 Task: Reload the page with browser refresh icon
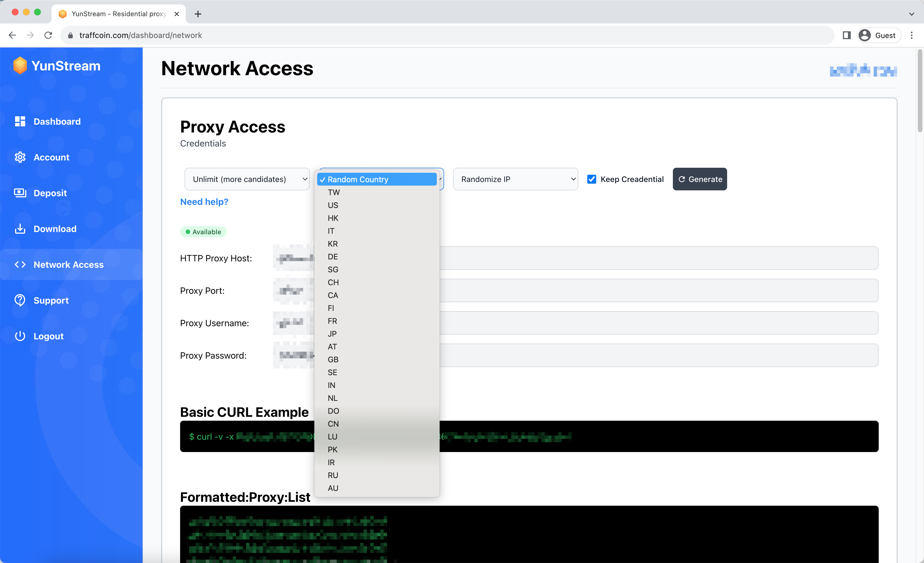coord(48,35)
